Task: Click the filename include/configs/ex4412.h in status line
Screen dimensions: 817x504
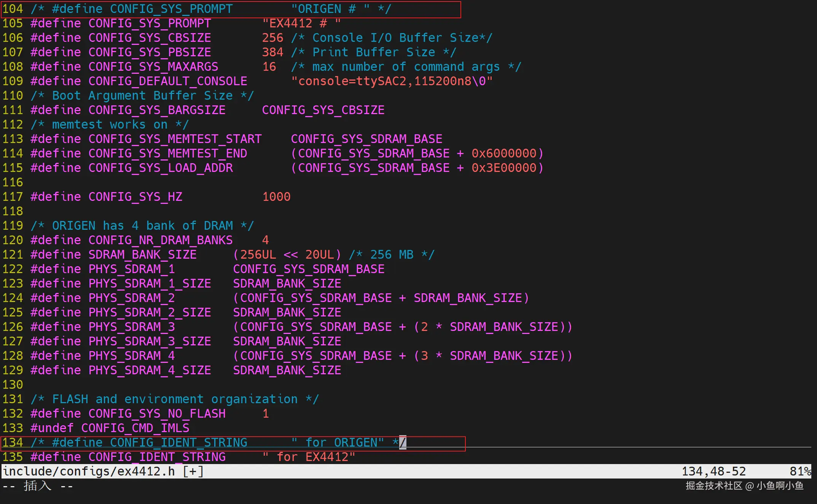Action: [x=89, y=471]
